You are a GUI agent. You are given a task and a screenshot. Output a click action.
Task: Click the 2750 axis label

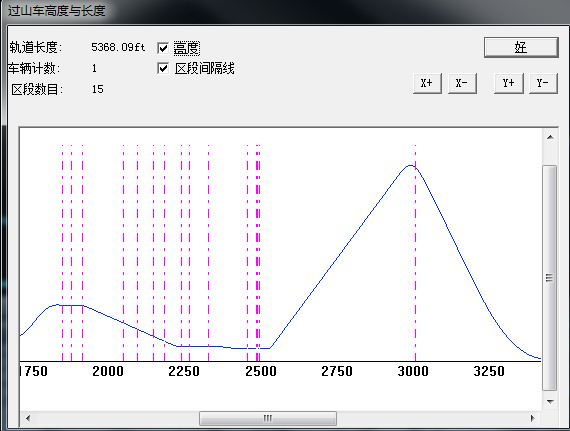click(x=337, y=371)
